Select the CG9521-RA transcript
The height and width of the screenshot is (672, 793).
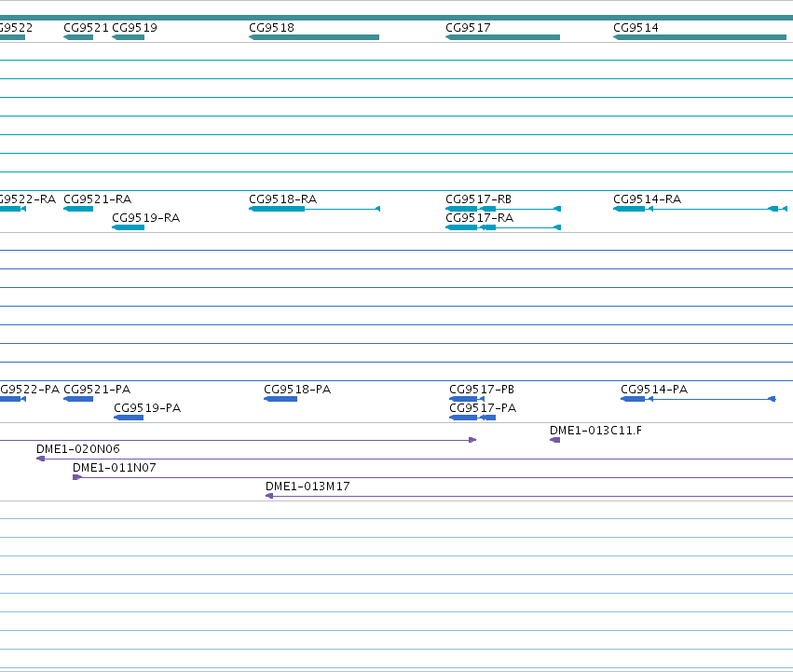[78, 209]
